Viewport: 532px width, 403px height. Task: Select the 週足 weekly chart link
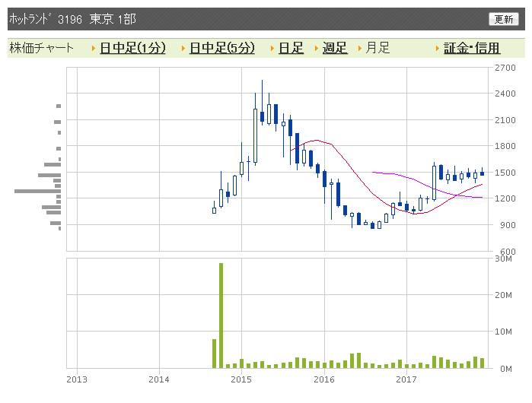pos(335,48)
